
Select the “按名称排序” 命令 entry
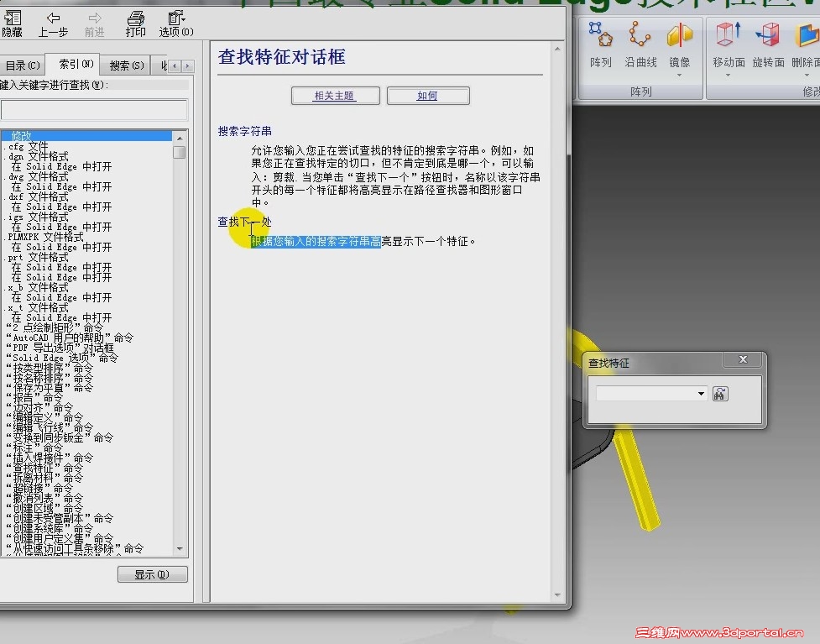pyautogui.click(x=50, y=378)
